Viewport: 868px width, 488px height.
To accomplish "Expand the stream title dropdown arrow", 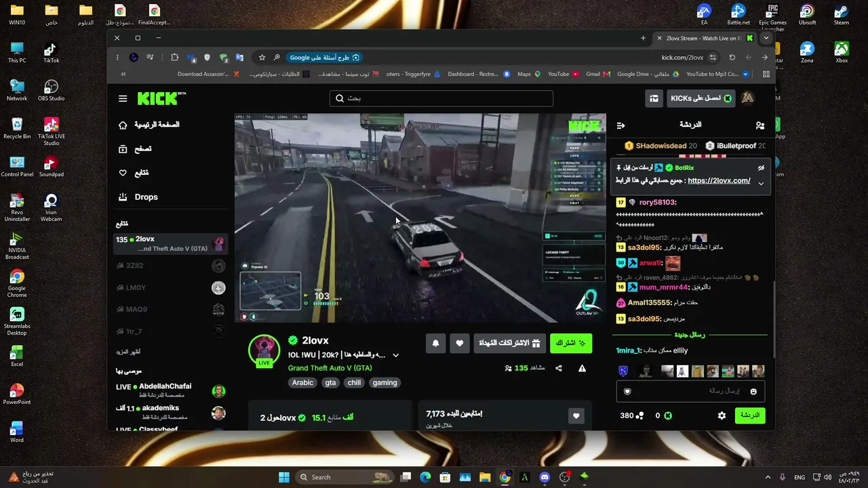I will coord(395,355).
